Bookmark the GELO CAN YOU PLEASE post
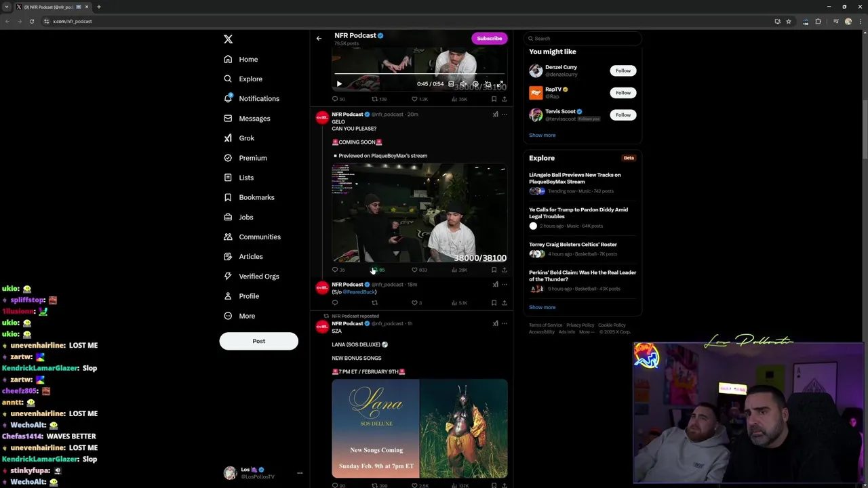Image resolution: width=868 pixels, height=488 pixels. coord(494,270)
